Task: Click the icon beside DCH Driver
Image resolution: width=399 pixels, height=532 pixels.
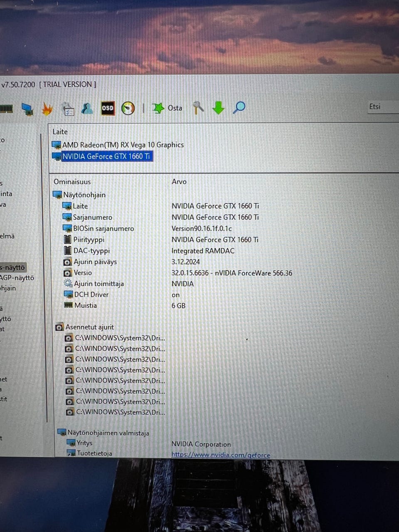Action: (x=68, y=294)
